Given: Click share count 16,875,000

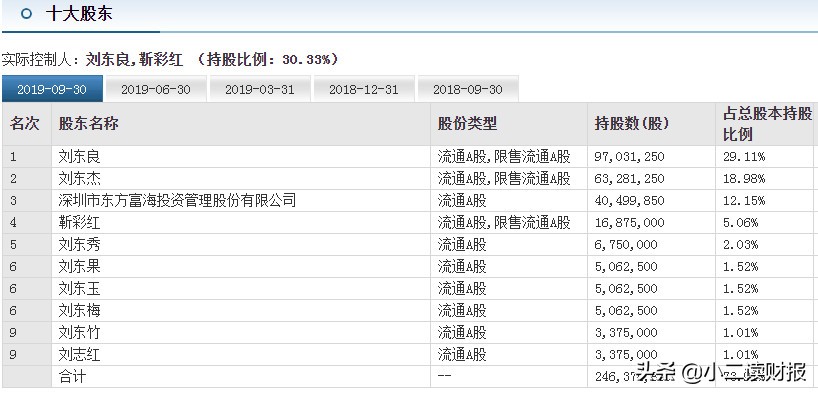Looking at the screenshot, I should coord(630,223).
